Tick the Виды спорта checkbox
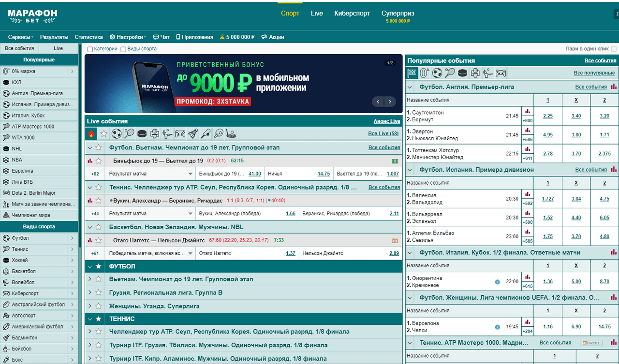The width and height of the screenshot is (619, 364). 123,49
